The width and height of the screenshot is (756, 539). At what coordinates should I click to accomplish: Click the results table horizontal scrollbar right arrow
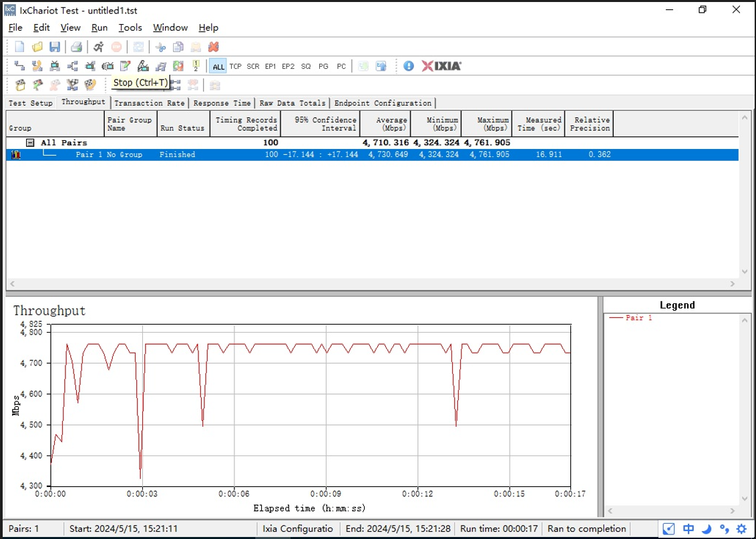click(733, 284)
